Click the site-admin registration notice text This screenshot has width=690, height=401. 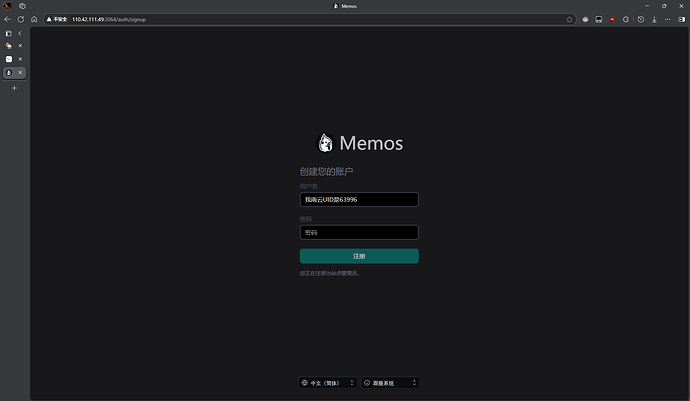click(x=330, y=273)
